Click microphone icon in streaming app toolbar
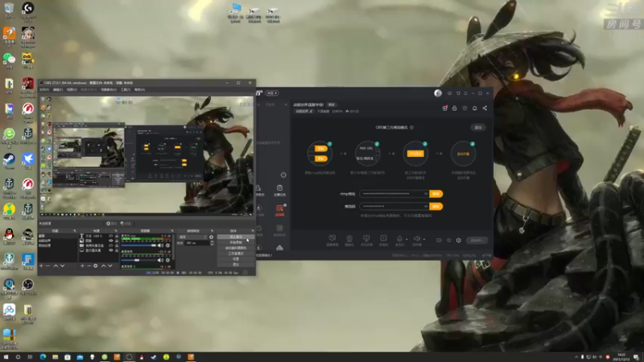The image size is (644, 362). (x=399, y=238)
